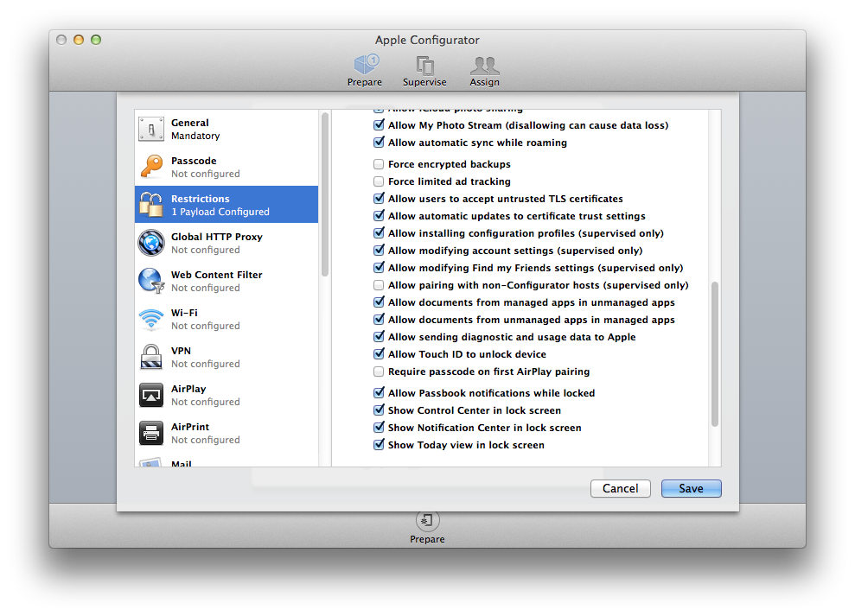
Task: Select the General Mandatory payload row
Action: [x=227, y=130]
